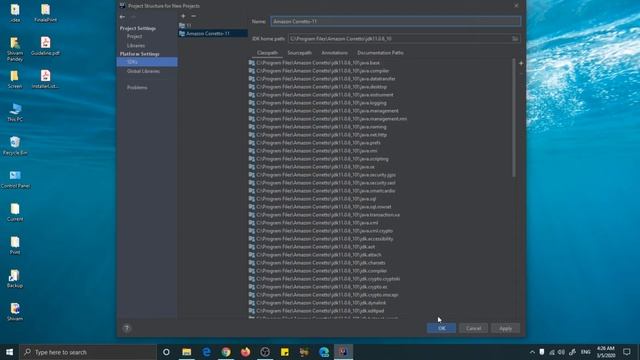The height and width of the screenshot is (360, 640).
Task: Select the java.xml.crypto classpath entry
Action: click(x=321, y=231)
